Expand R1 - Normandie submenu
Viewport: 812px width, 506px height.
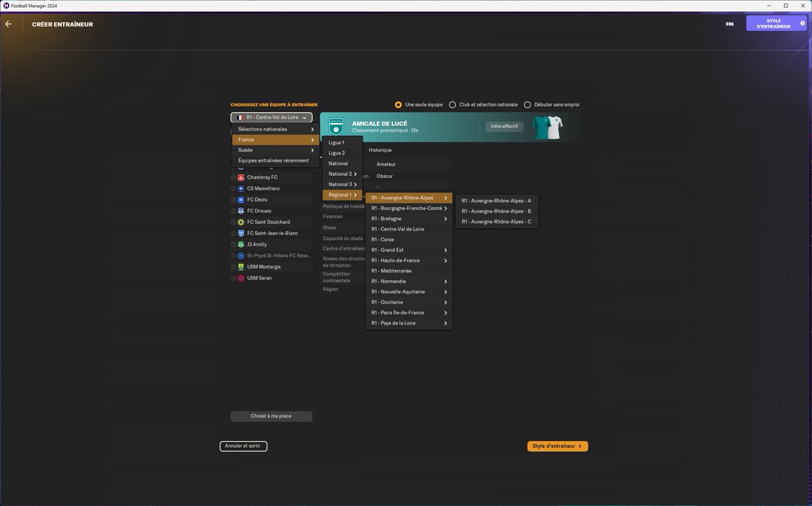[x=409, y=281]
